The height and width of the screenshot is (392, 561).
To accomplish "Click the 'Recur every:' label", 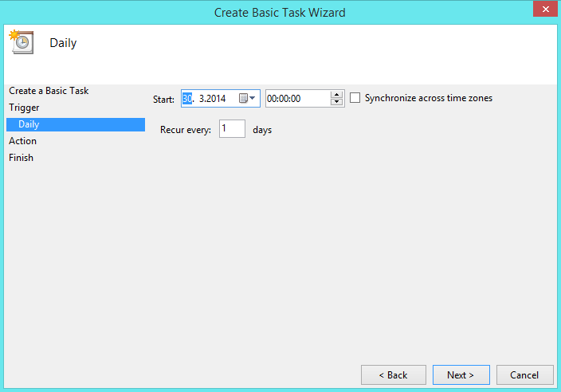I will 186,130.
